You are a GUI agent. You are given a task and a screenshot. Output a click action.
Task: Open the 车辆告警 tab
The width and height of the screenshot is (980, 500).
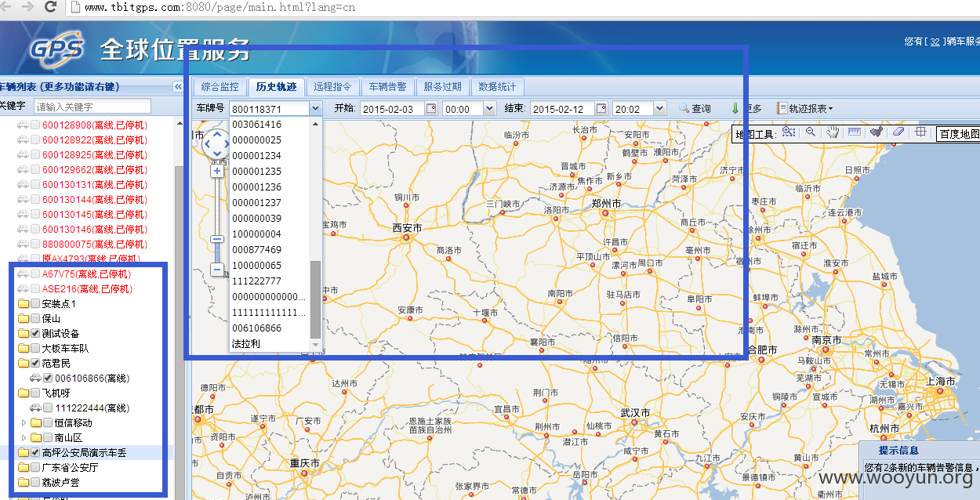tap(387, 87)
